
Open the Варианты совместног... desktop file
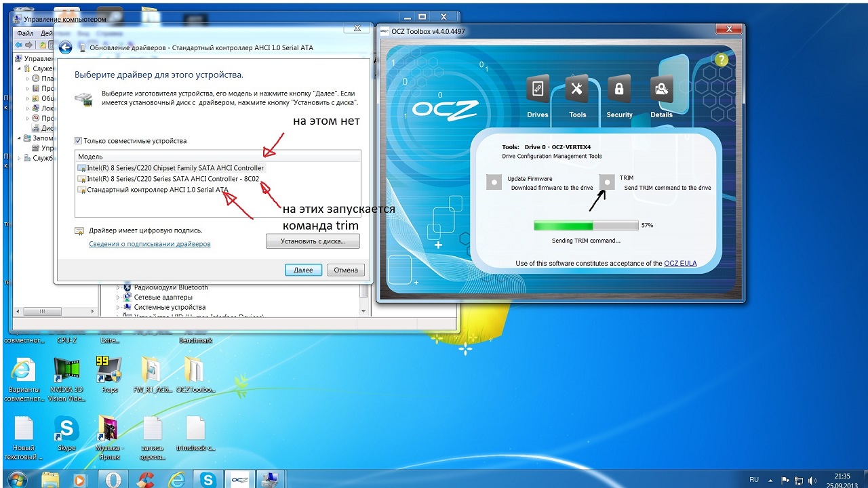point(24,380)
